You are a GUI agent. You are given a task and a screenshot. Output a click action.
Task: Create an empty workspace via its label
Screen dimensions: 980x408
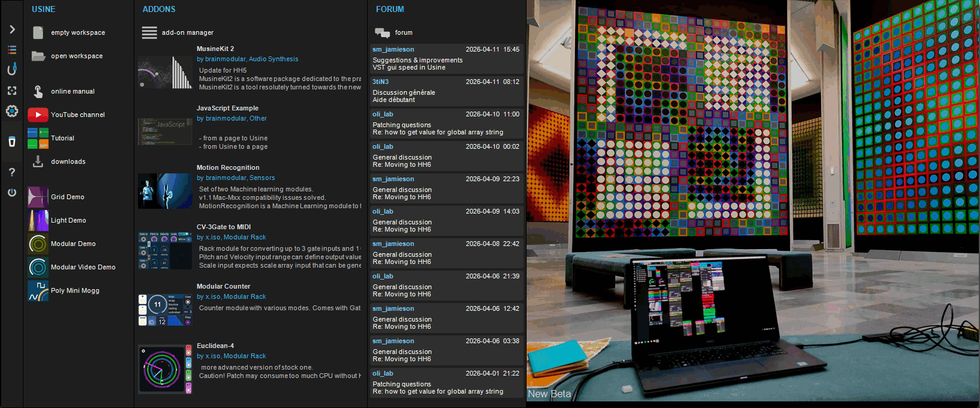click(x=78, y=32)
